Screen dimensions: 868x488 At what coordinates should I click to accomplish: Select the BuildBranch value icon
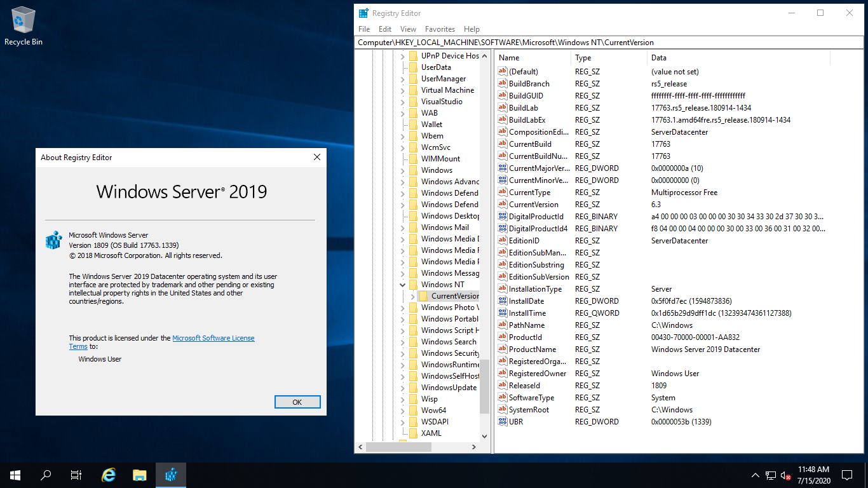[x=503, y=84]
